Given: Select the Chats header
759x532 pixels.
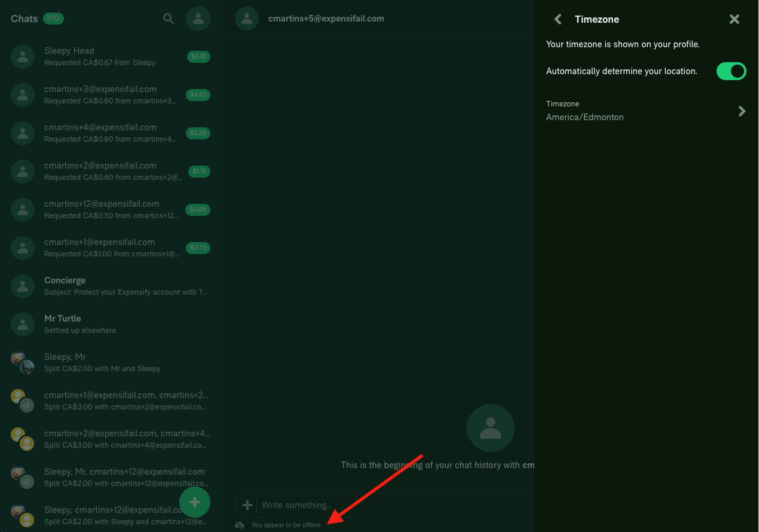Looking at the screenshot, I should [x=23, y=19].
